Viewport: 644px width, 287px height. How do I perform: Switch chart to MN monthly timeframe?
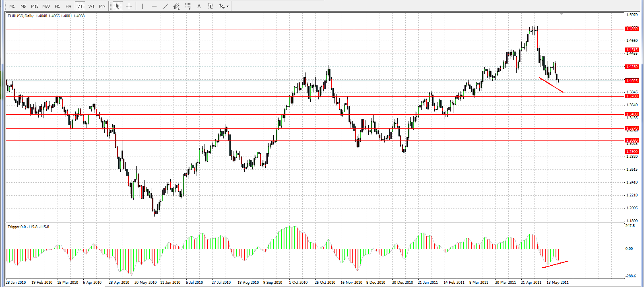(102, 6)
